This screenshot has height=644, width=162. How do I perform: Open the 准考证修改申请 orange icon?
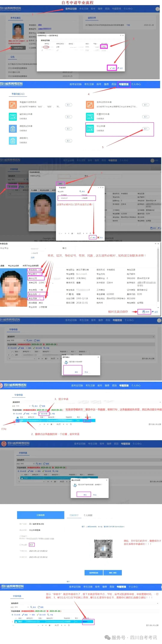90,105
